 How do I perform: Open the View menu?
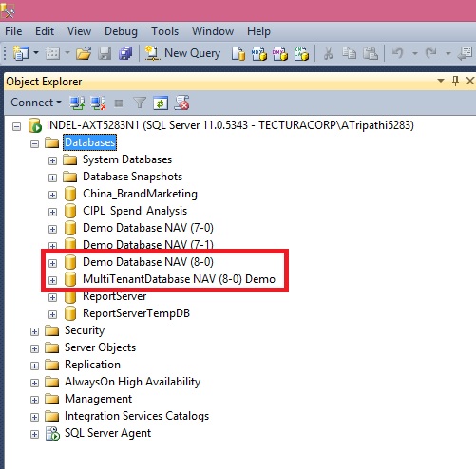79,31
